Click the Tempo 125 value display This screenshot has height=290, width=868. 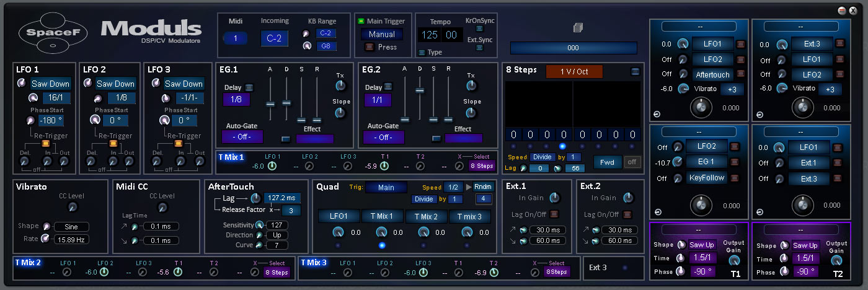429,35
